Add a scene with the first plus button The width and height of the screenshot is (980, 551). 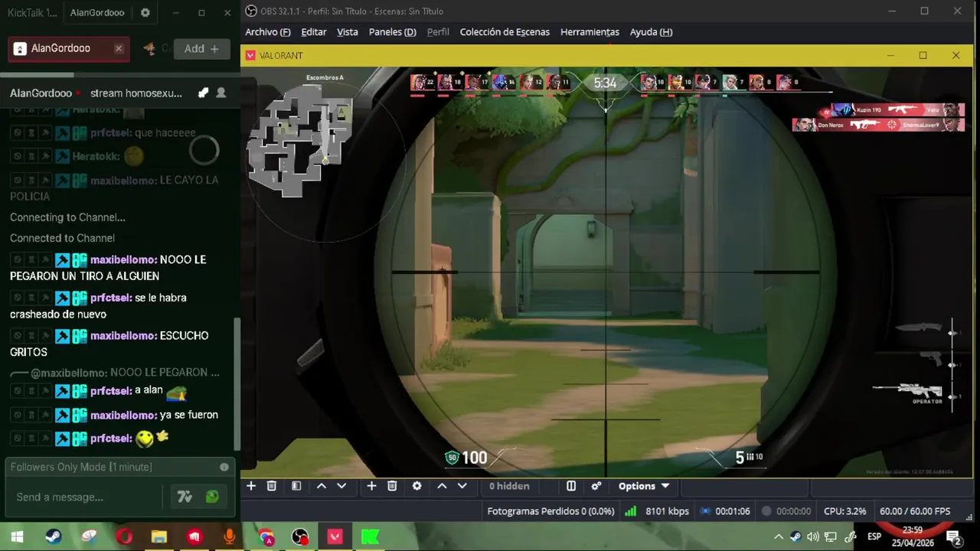tap(251, 486)
